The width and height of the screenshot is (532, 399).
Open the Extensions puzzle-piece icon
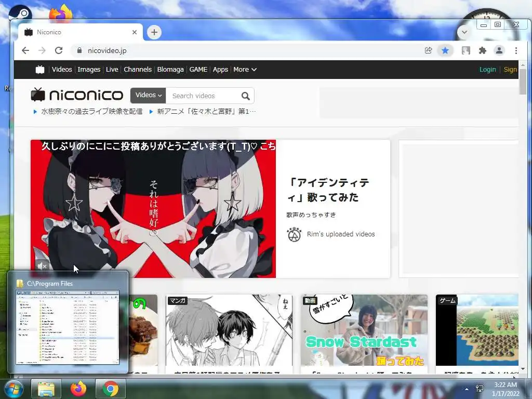coord(482,50)
